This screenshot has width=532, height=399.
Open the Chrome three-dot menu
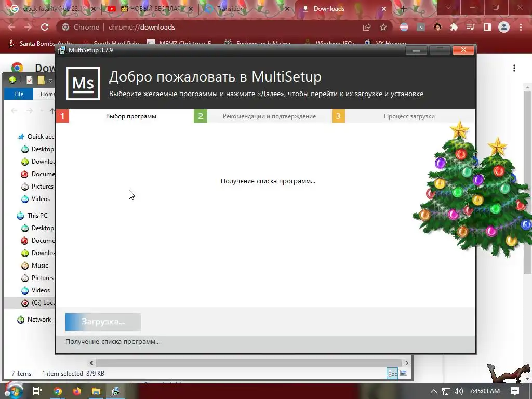521,27
